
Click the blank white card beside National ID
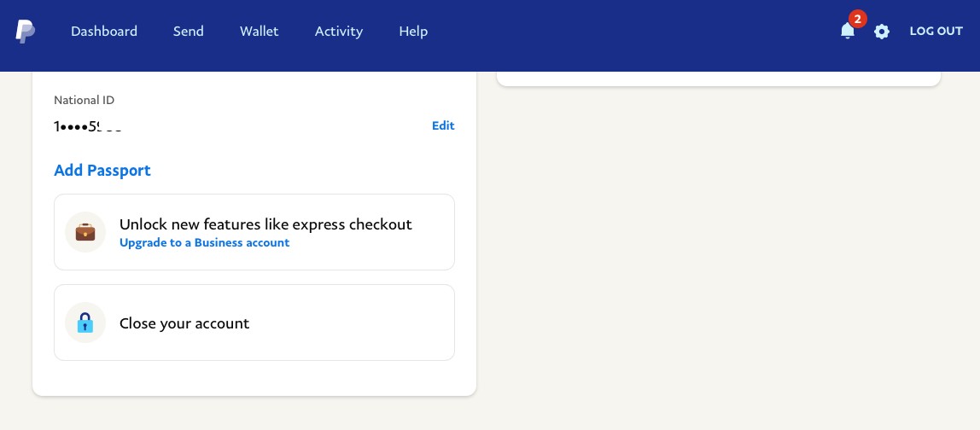(719, 78)
